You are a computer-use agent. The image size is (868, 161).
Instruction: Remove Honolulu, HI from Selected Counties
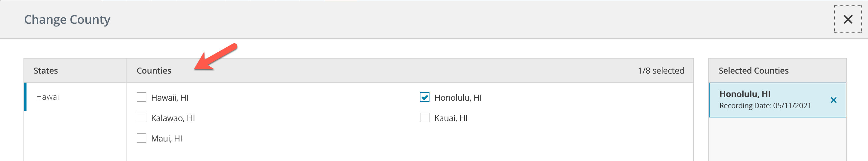(x=833, y=100)
